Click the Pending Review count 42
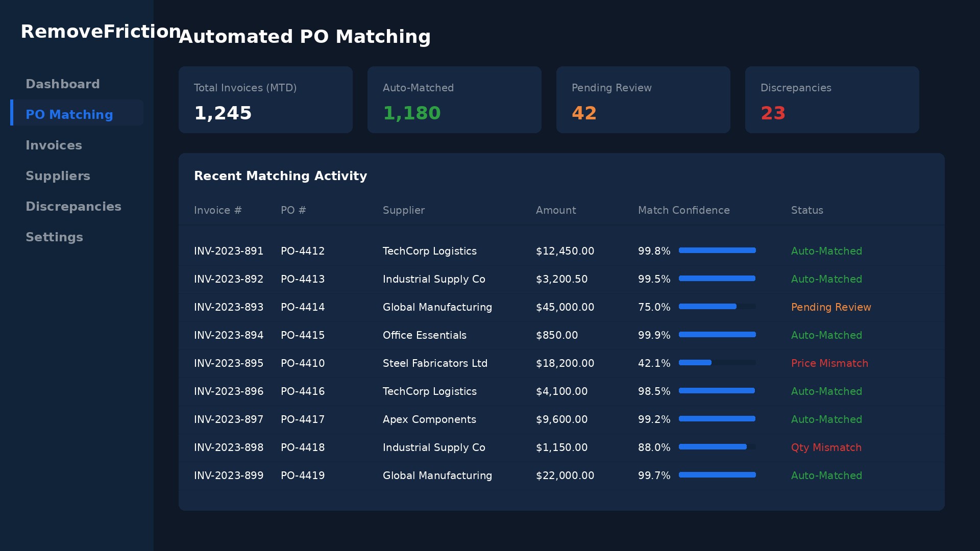The width and height of the screenshot is (980, 551). click(x=584, y=113)
